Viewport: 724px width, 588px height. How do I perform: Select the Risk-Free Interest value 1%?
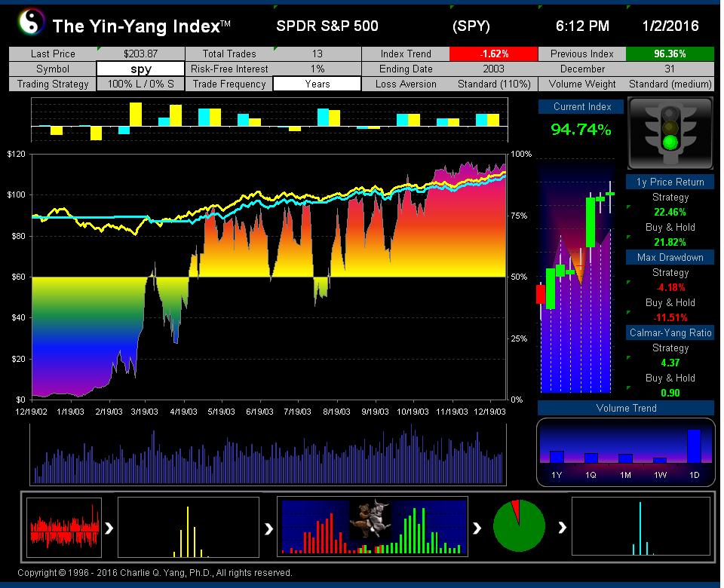[x=318, y=69]
